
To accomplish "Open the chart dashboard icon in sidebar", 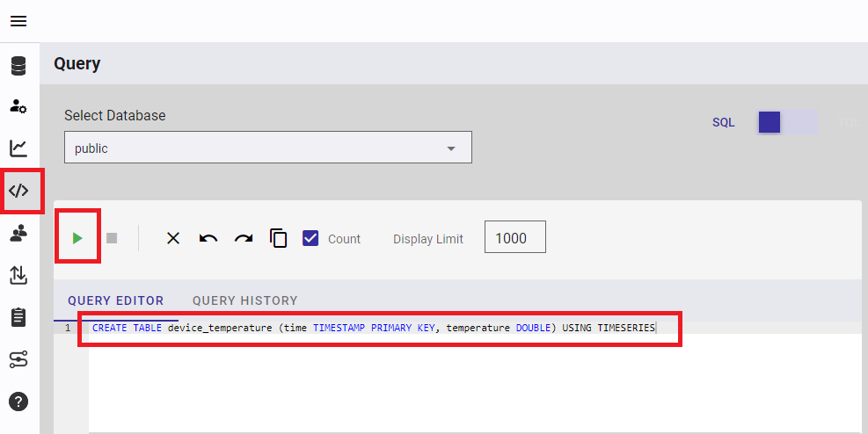I will 18,148.
